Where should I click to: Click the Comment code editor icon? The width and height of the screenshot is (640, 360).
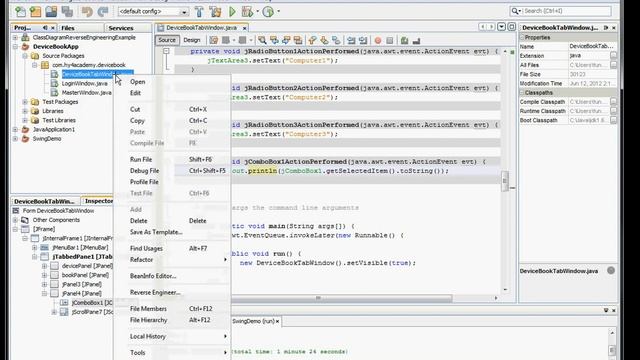pos(404,40)
